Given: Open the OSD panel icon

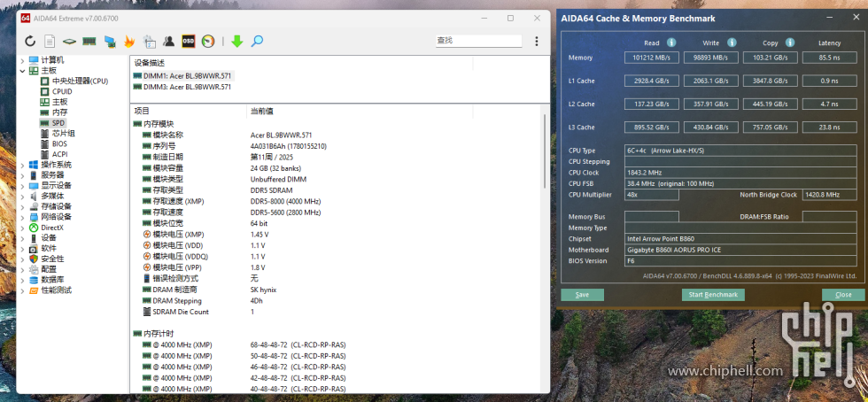Looking at the screenshot, I should click(x=189, y=41).
